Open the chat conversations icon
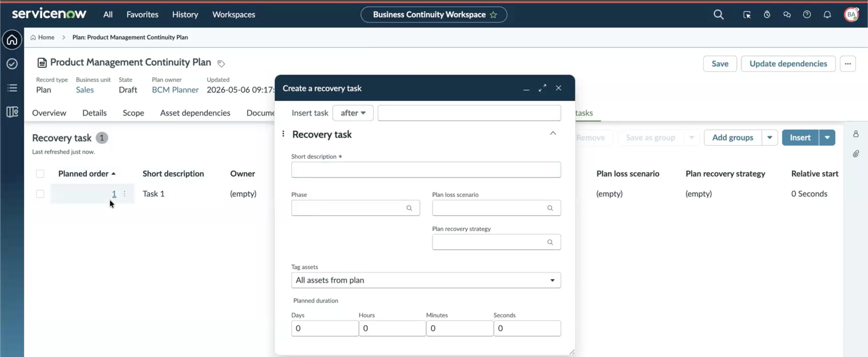The height and width of the screenshot is (357, 868). pyautogui.click(x=787, y=15)
